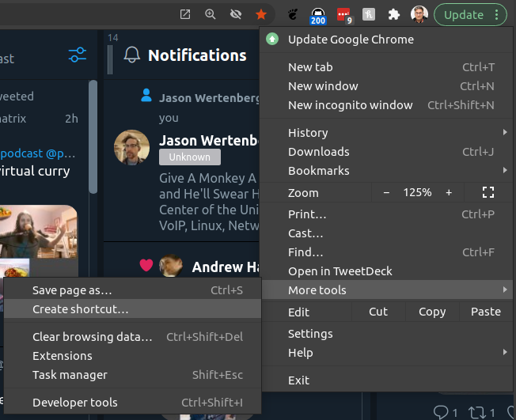Image resolution: width=516 pixels, height=420 pixels.
Task: Open the Chrome profile avatar
Action: coord(419,14)
